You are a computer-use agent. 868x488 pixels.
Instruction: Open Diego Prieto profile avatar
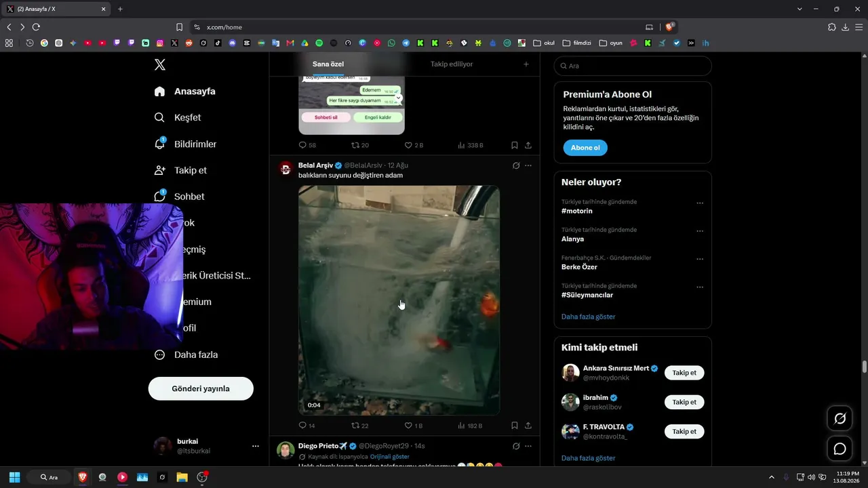(286, 450)
